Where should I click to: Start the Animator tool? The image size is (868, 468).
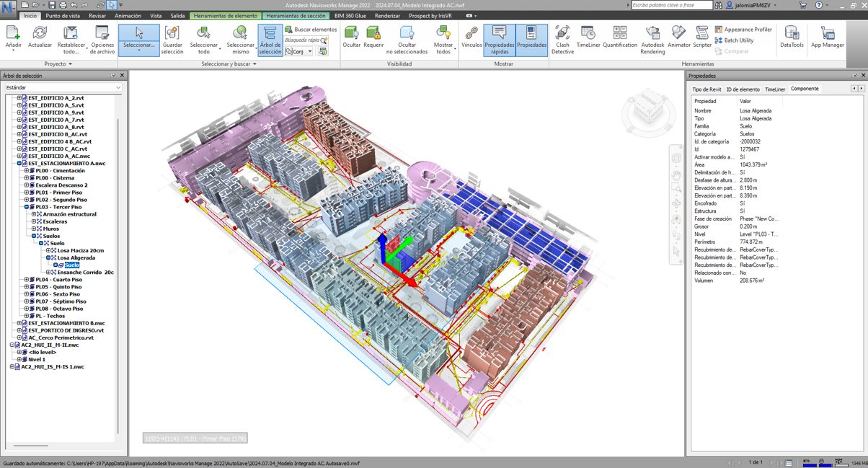click(x=677, y=40)
